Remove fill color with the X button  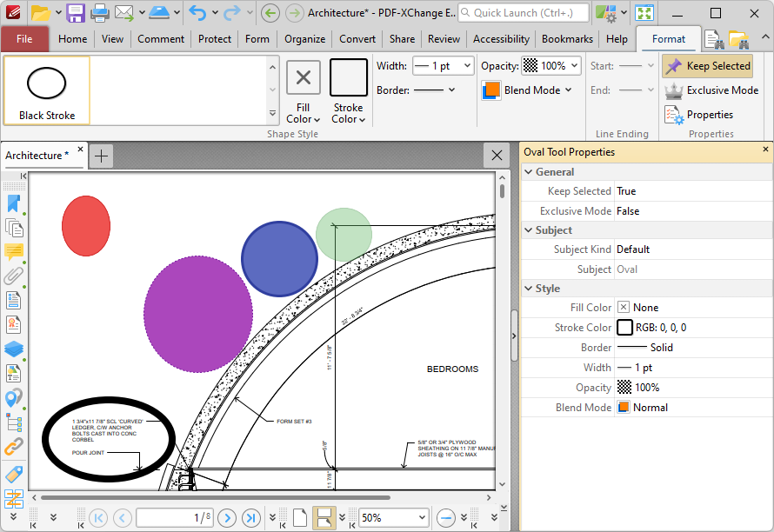pos(304,77)
